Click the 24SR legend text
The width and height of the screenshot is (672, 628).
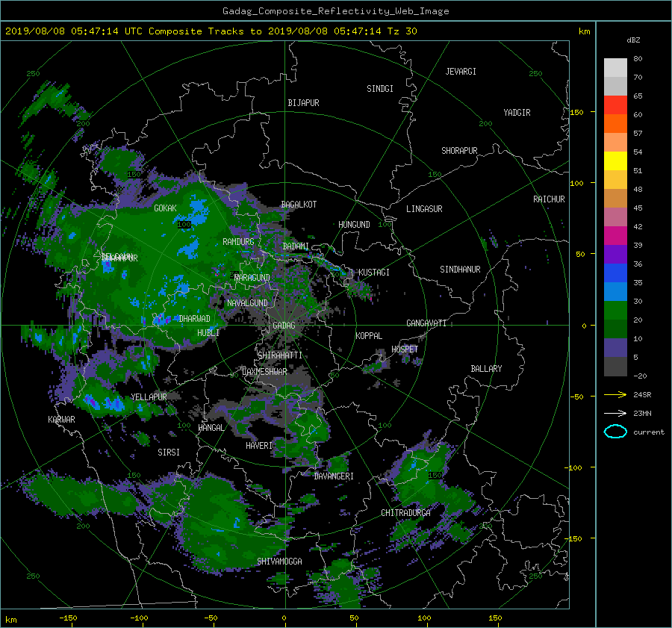(x=642, y=395)
